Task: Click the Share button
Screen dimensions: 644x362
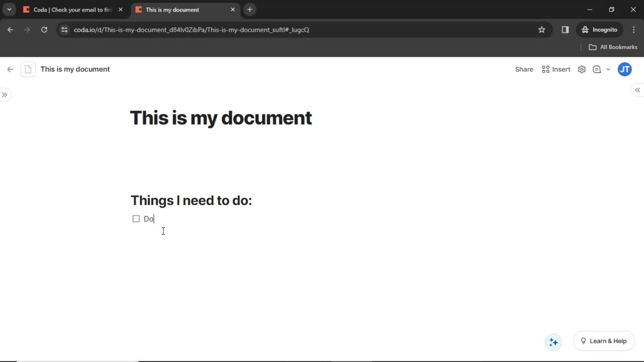Action: click(524, 69)
